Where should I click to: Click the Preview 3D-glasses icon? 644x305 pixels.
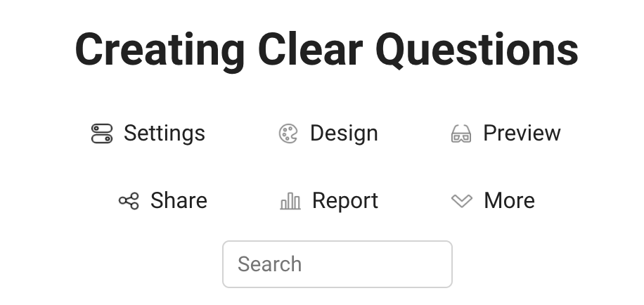tap(461, 134)
